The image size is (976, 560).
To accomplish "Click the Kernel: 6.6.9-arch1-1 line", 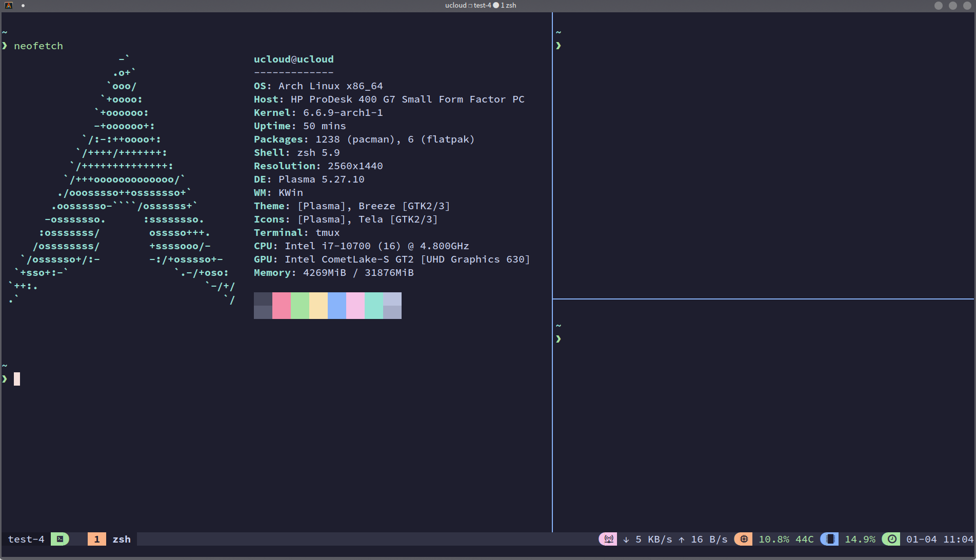I will point(318,112).
